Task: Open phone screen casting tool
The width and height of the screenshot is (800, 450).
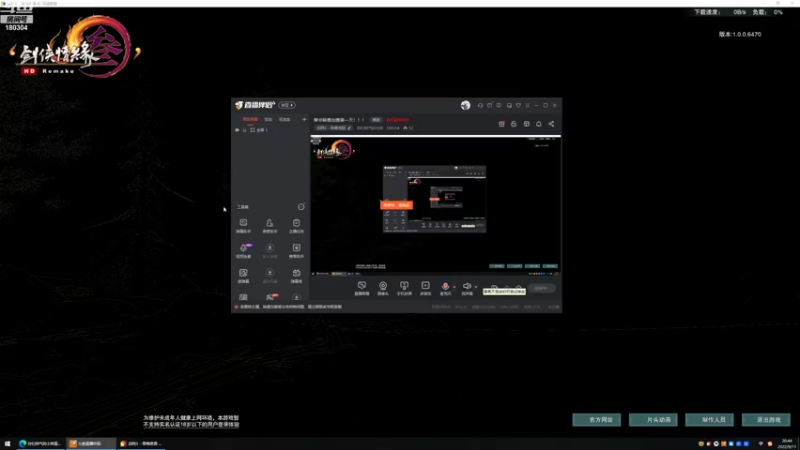Action: [404, 288]
